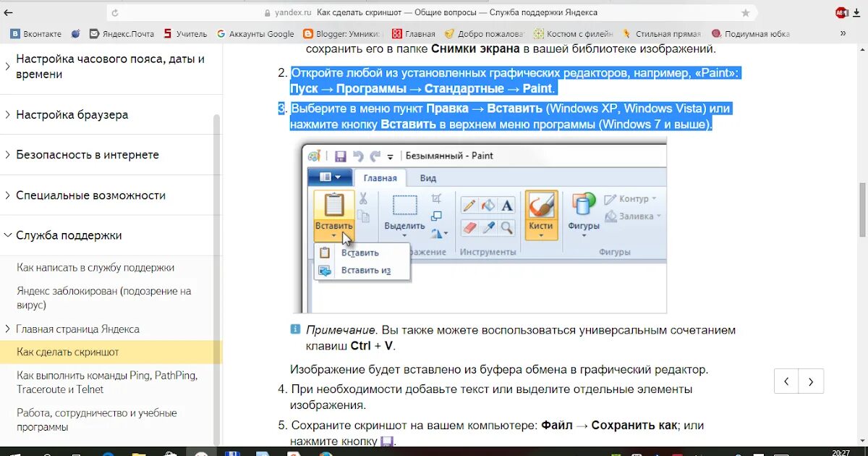The image size is (868, 456).
Task: Open the Blogger: Умники bookmark
Action: point(341,33)
